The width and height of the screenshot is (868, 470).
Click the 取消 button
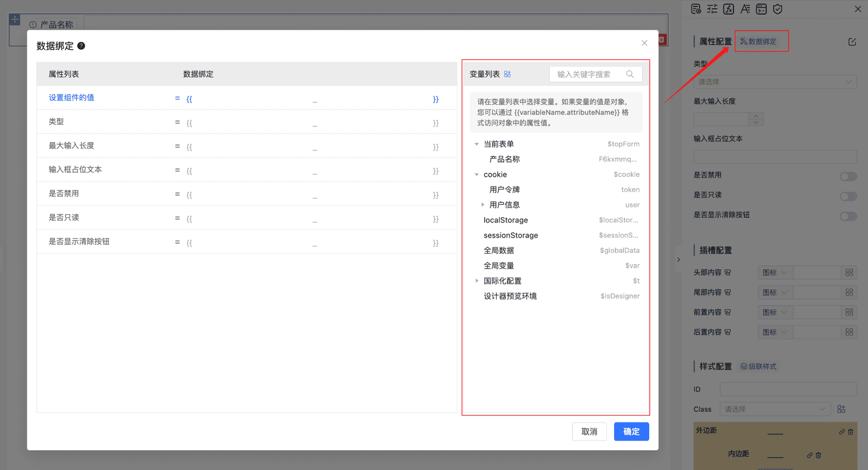point(589,431)
